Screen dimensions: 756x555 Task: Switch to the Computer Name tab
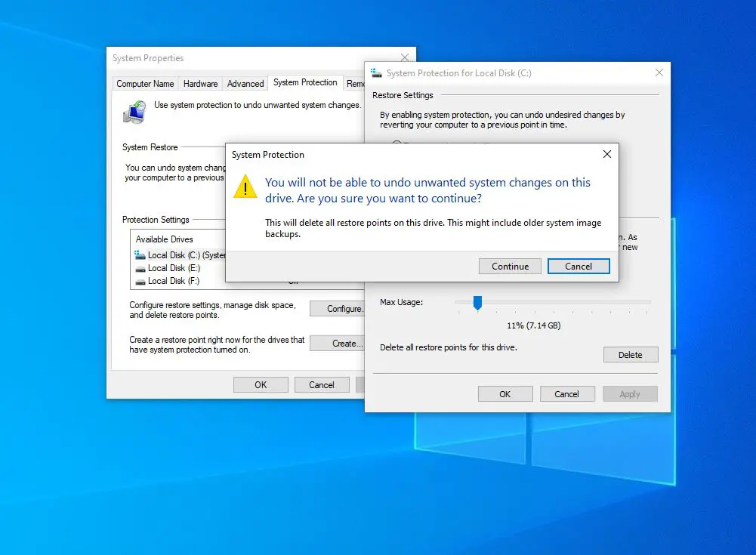[144, 83]
